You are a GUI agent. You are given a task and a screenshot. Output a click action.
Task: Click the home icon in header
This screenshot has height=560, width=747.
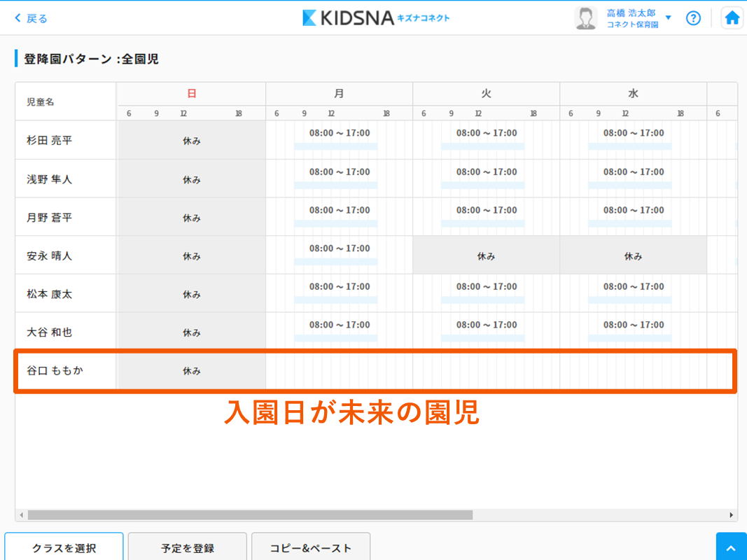732,18
